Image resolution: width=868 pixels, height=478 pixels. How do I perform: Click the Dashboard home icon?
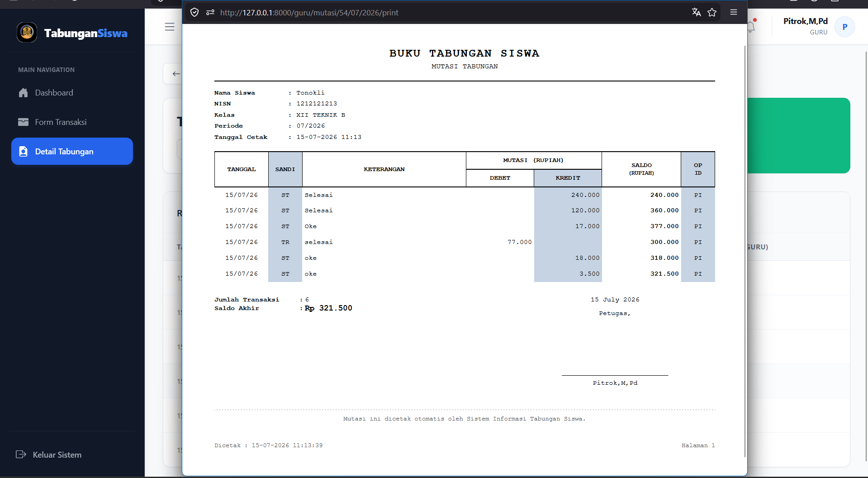point(24,93)
